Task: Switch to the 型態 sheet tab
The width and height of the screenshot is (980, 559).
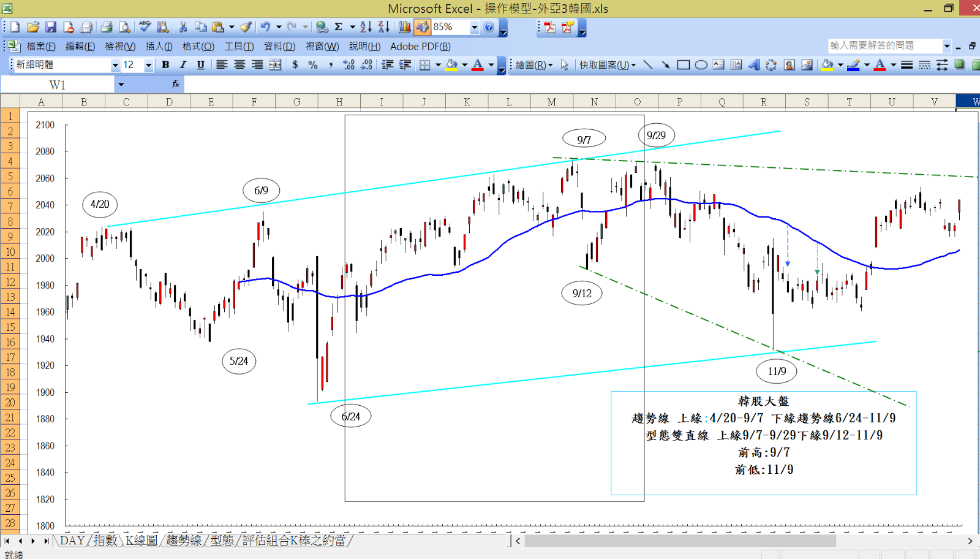Action: 222,540
